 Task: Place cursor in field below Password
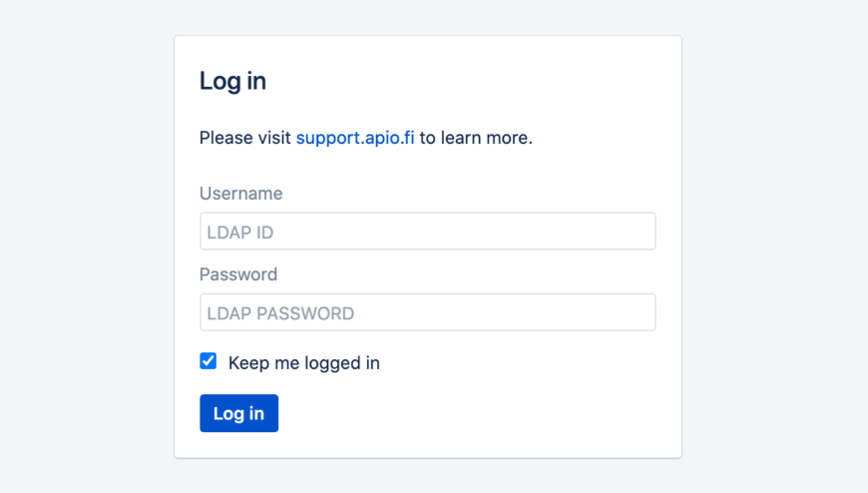click(x=427, y=312)
